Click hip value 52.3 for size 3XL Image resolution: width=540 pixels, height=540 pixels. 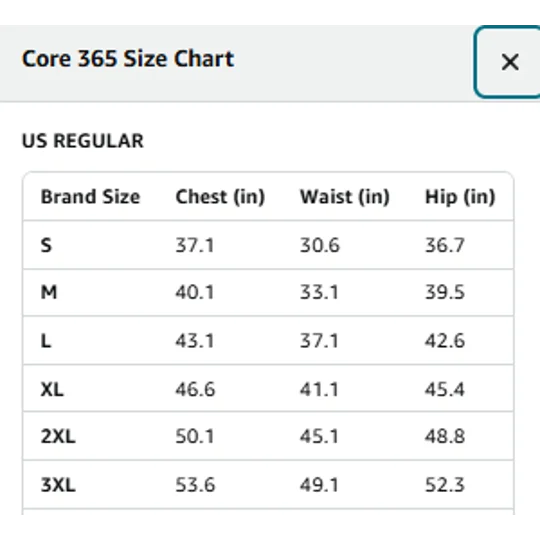tap(445, 485)
